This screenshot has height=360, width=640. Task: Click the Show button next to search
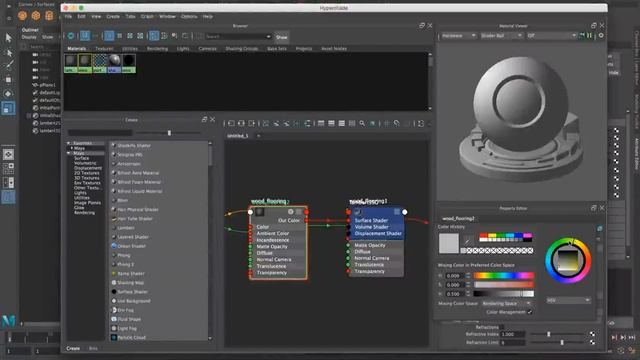[x=282, y=37]
